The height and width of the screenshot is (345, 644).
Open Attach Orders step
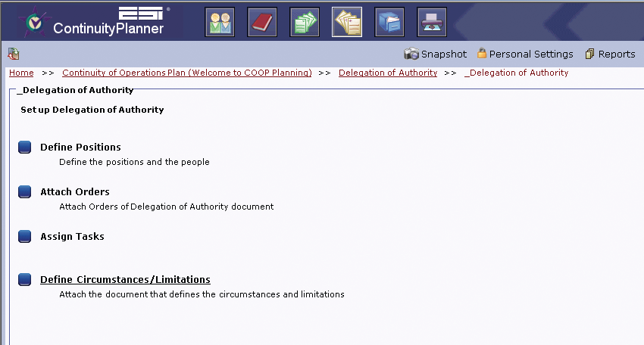click(75, 192)
